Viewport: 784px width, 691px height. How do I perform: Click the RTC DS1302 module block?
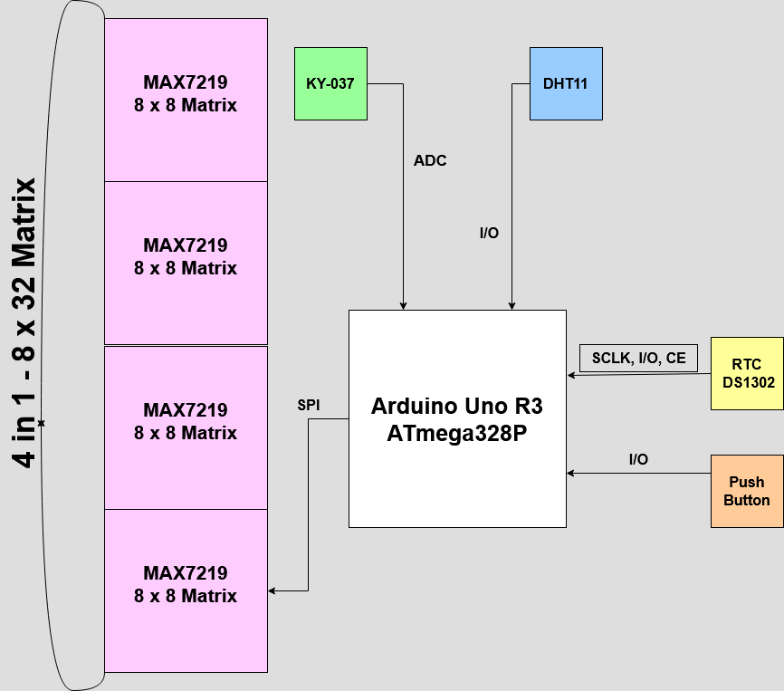coord(746,374)
